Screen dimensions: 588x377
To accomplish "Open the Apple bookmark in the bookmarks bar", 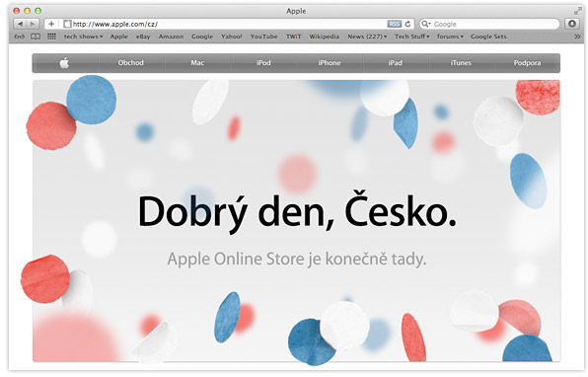I will point(118,37).
